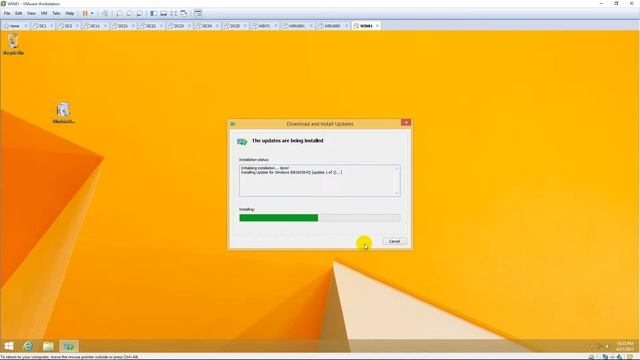
Task: Close the DC1 tab
Action: pyautogui.click(x=51, y=26)
